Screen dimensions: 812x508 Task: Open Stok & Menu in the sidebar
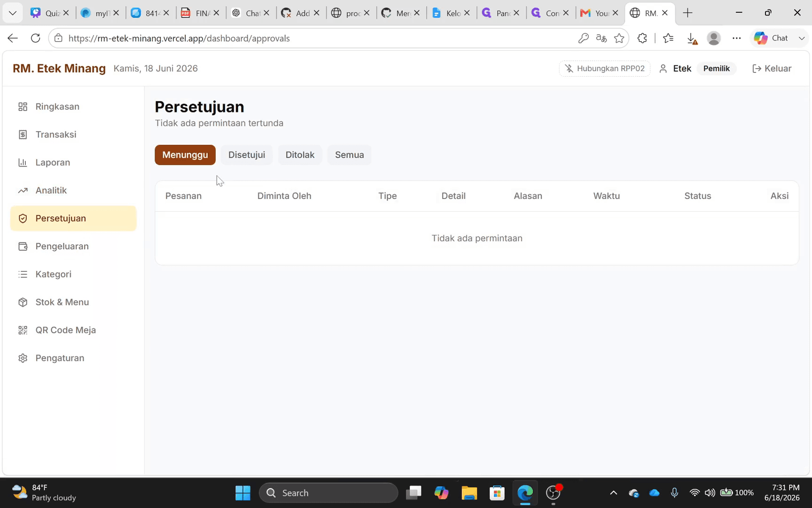[x=73, y=302]
